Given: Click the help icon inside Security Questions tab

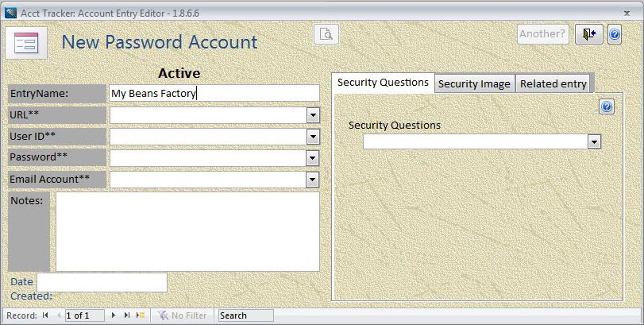Looking at the screenshot, I should tap(607, 106).
